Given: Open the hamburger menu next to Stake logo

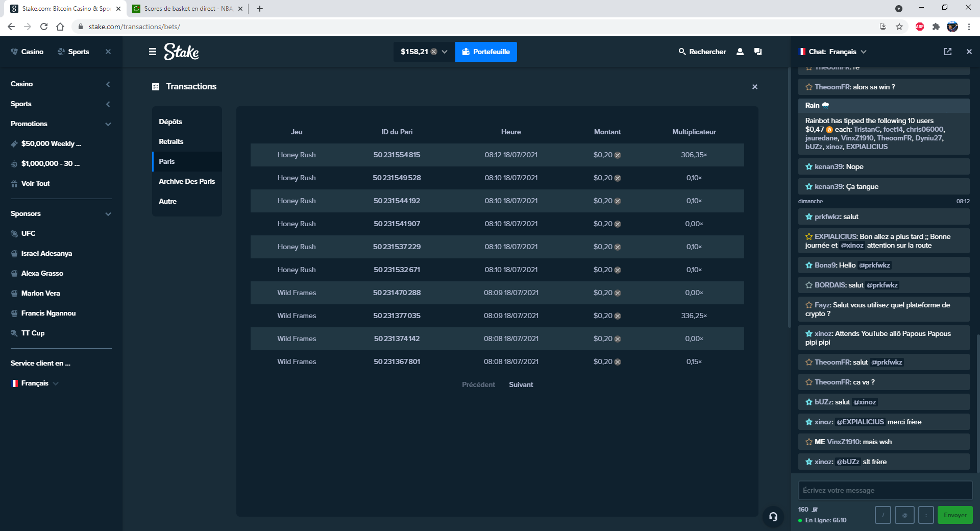Looking at the screenshot, I should 152,52.
